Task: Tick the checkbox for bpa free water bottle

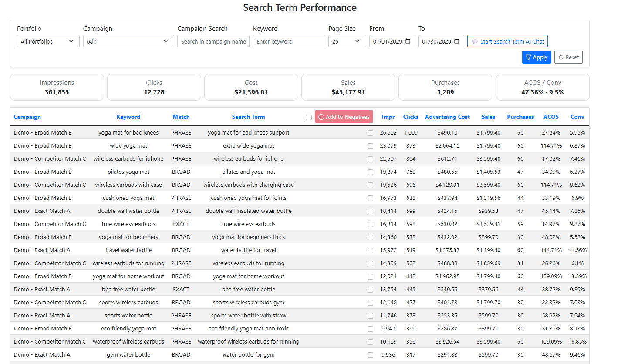Action: (370, 290)
